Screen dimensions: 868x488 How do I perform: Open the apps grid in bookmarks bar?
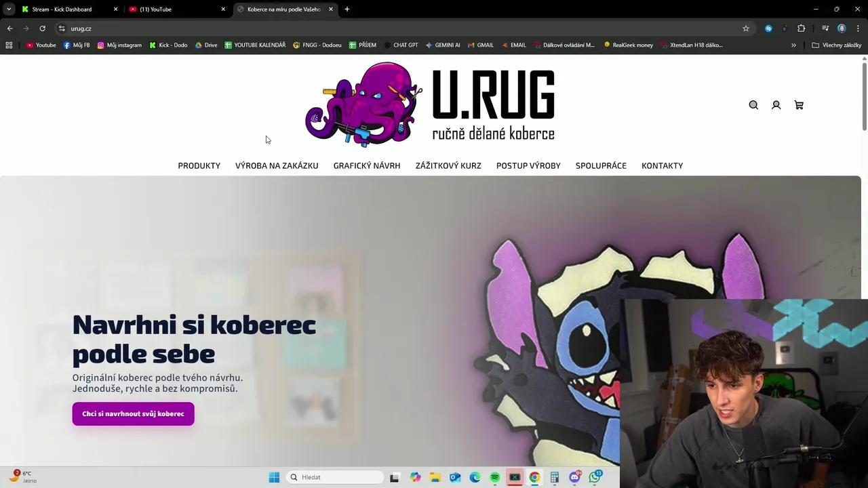[x=9, y=45]
